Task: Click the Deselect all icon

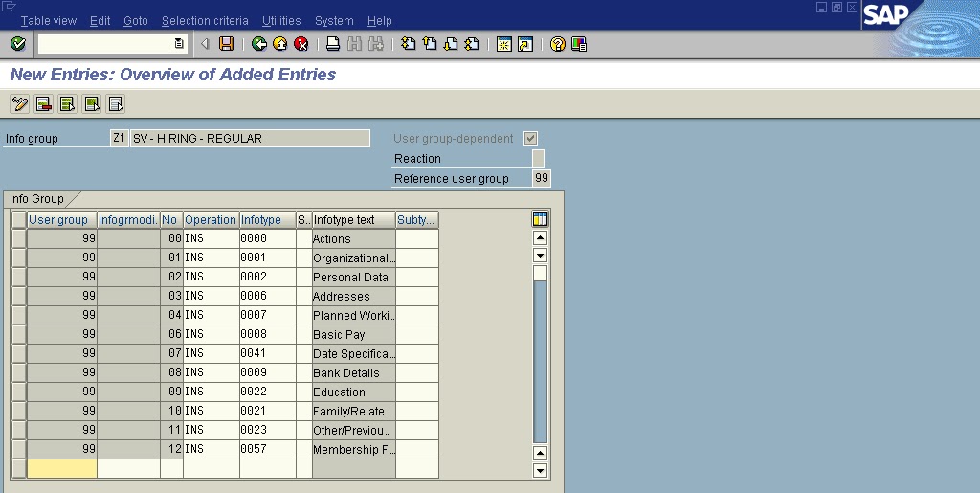Action: [116, 103]
